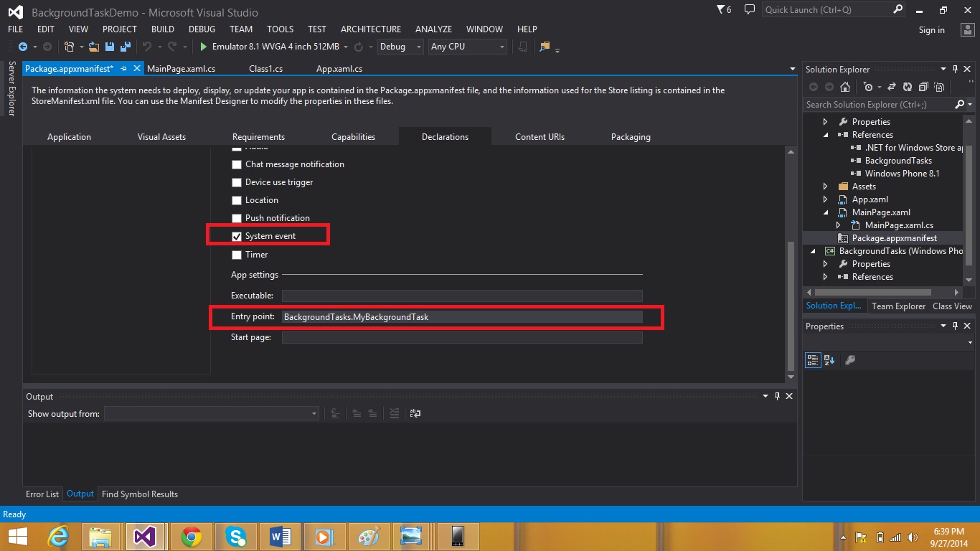Click the New Project toolbar icon
Screen dimensions: 980x551
point(69,47)
